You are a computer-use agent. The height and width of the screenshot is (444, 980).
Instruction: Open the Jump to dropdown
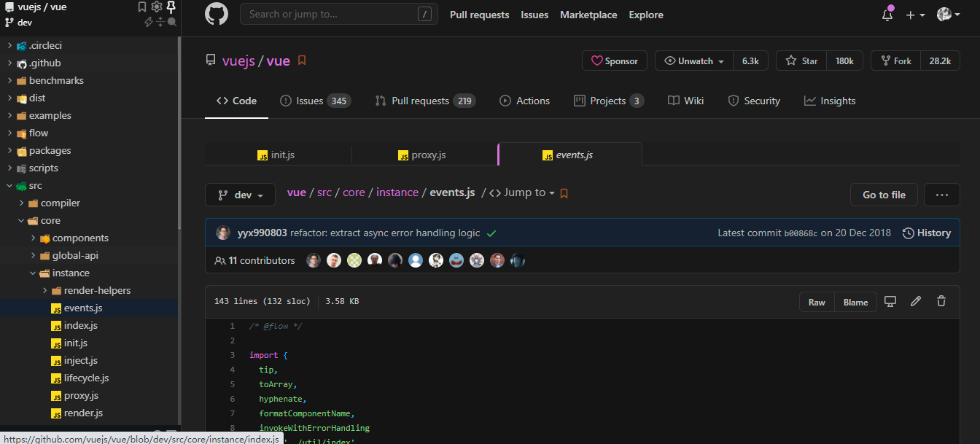pyautogui.click(x=522, y=192)
